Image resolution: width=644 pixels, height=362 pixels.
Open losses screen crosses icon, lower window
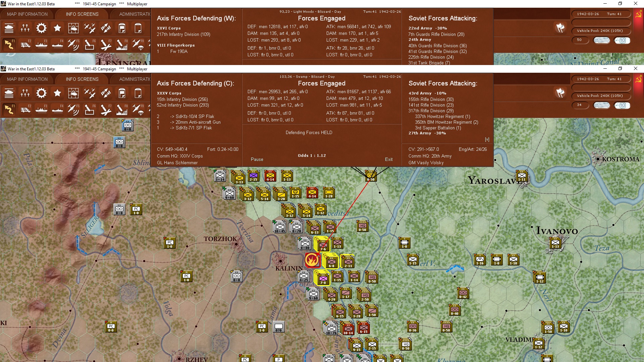[25, 93]
